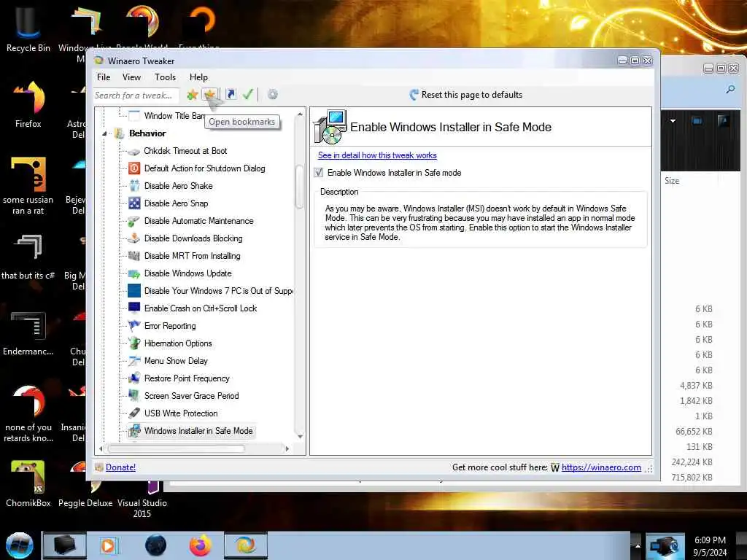Open the dropdown arrow in background Explorer window
The width and height of the screenshot is (747, 560).
tap(673, 121)
